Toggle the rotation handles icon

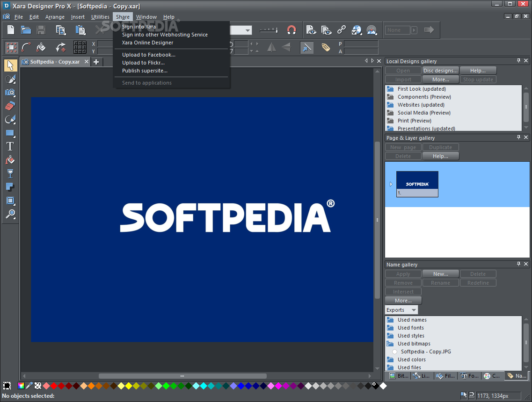point(61,47)
